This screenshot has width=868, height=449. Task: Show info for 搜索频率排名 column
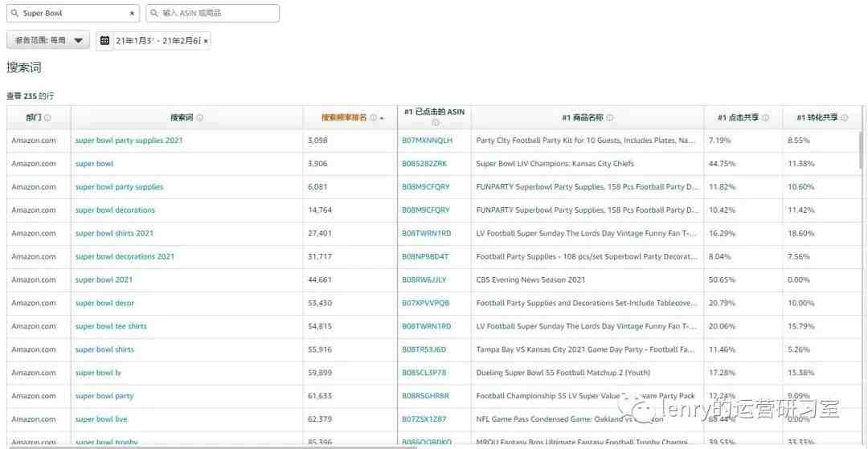coord(373,118)
